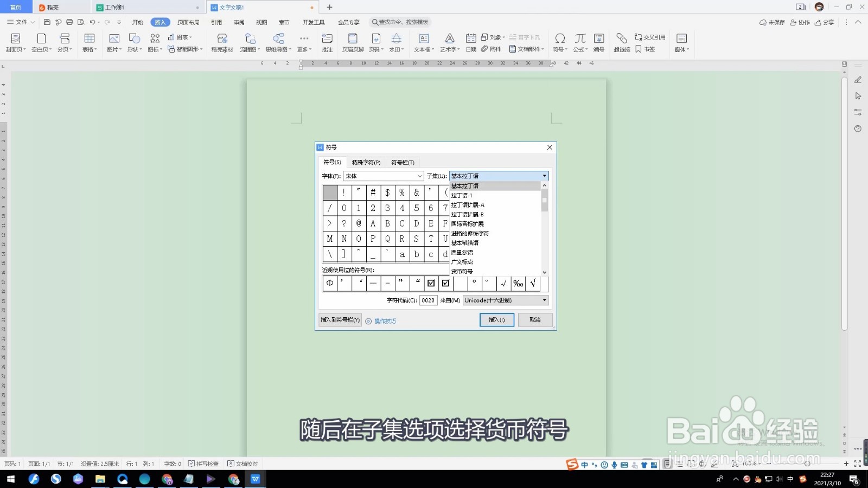Insert a date with 日期 icon

pyautogui.click(x=471, y=42)
